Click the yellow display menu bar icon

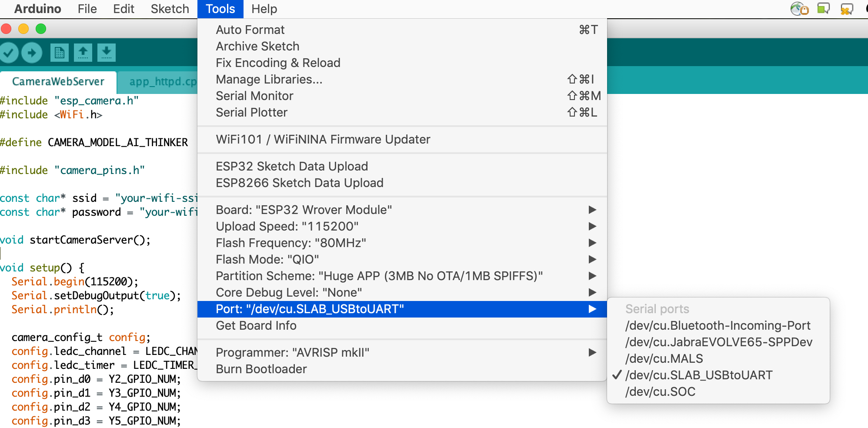tap(847, 9)
